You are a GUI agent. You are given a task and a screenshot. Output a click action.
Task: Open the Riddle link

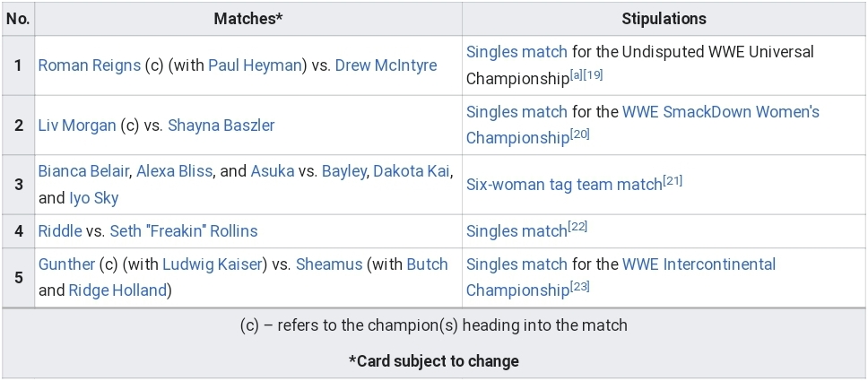click(59, 231)
